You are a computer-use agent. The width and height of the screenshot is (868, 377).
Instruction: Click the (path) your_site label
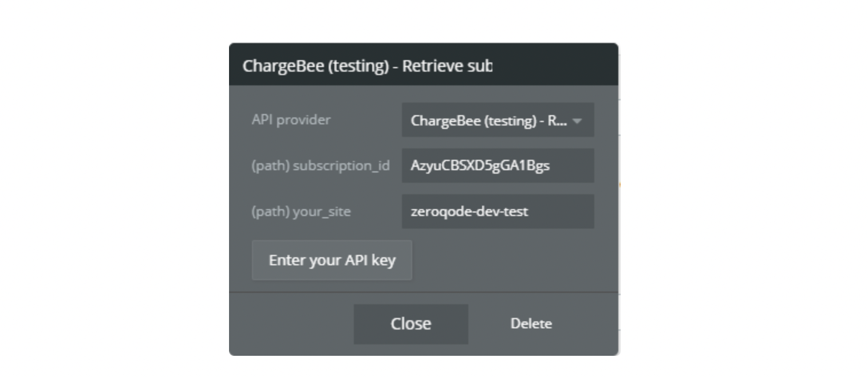point(301,211)
